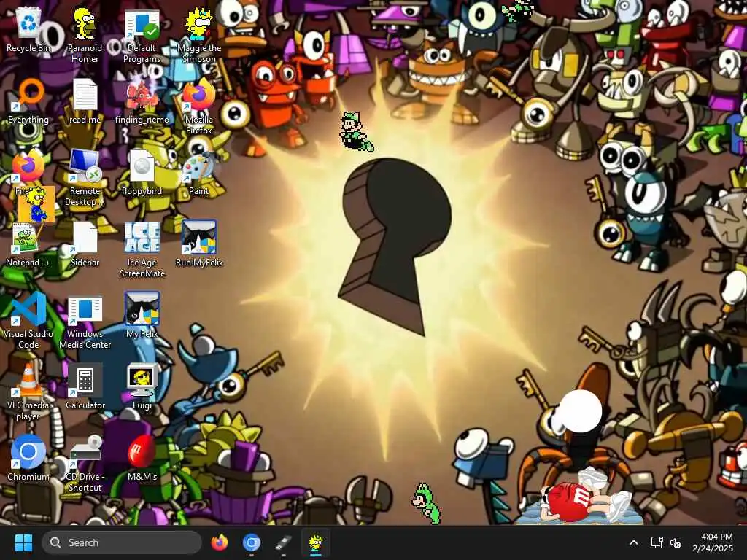
Task: Click the Maggie Simpson taskbar app
Action: click(315, 543)
